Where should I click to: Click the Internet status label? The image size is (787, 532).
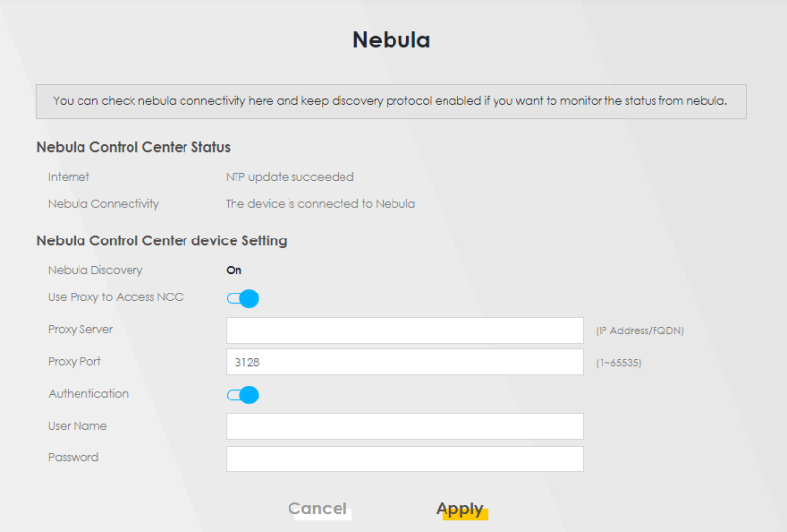(x=69, y=177)
